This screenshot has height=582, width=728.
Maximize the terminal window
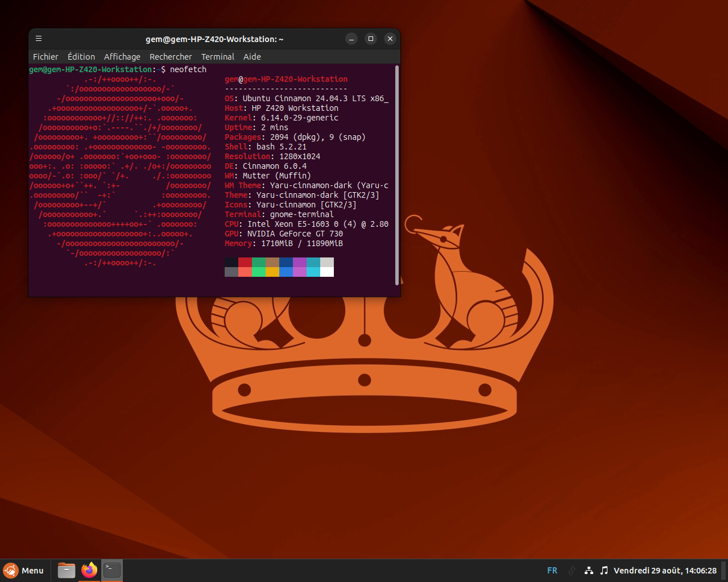pyautogui.click(x=371, y=39)
